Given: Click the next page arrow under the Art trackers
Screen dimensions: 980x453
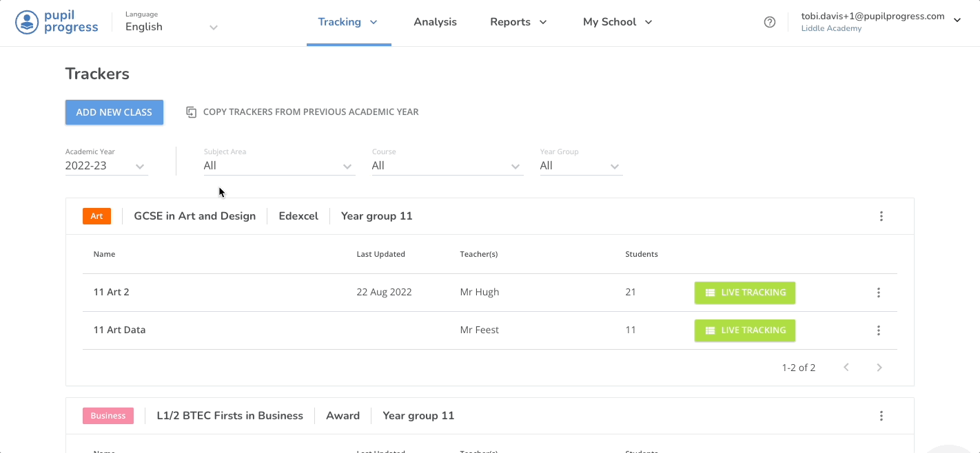Looking at the screenshot, I should pos(879,367).
